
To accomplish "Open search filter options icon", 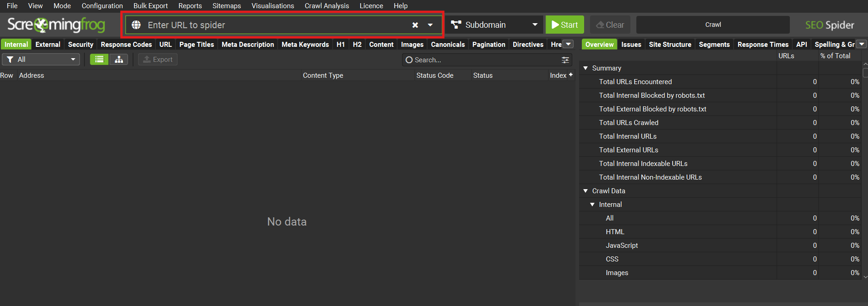I will coord(565,60).
